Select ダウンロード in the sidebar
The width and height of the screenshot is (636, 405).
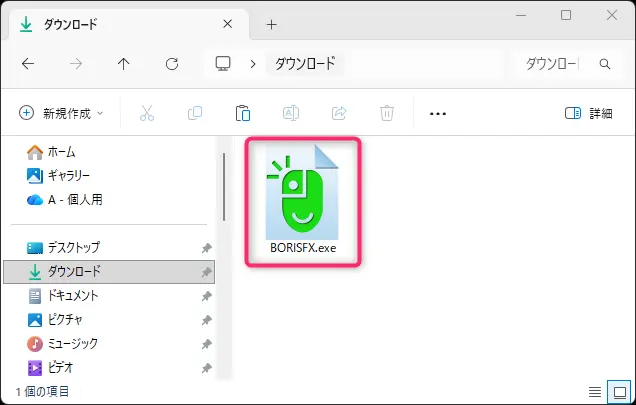point(109,271)
